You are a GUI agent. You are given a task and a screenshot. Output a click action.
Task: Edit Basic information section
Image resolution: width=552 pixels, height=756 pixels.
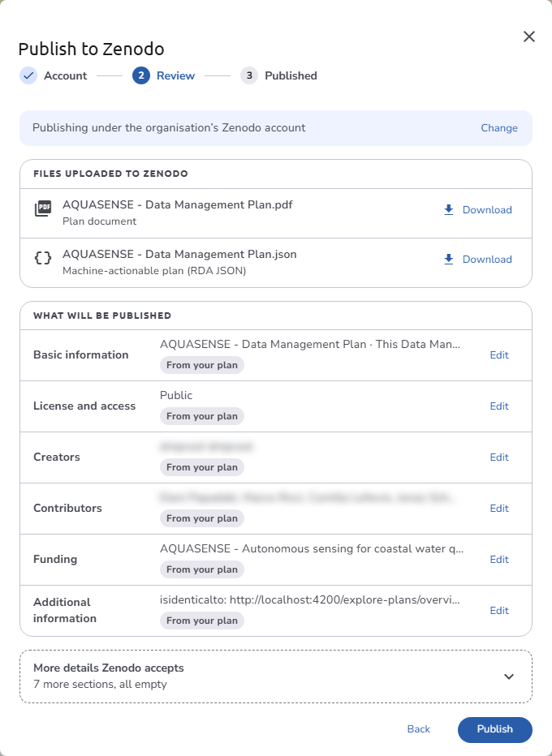tap(499, 354)
